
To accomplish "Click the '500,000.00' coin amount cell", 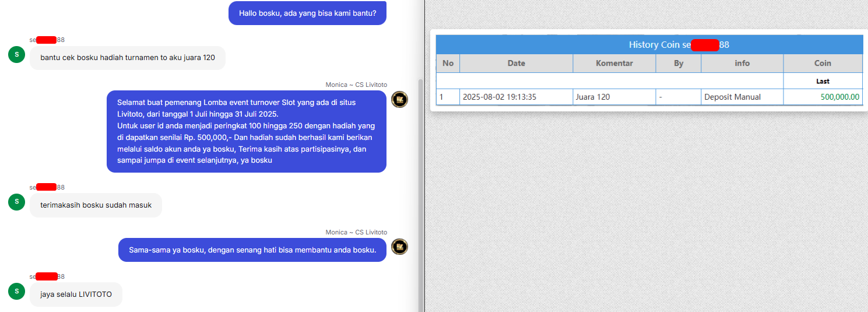I will pyautogui.click(x=823, y=97).
